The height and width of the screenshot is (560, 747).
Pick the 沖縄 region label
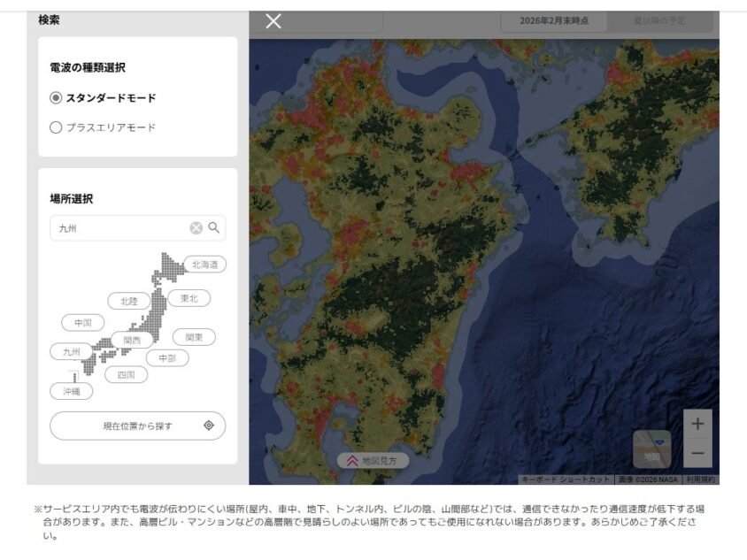point(71,390)
